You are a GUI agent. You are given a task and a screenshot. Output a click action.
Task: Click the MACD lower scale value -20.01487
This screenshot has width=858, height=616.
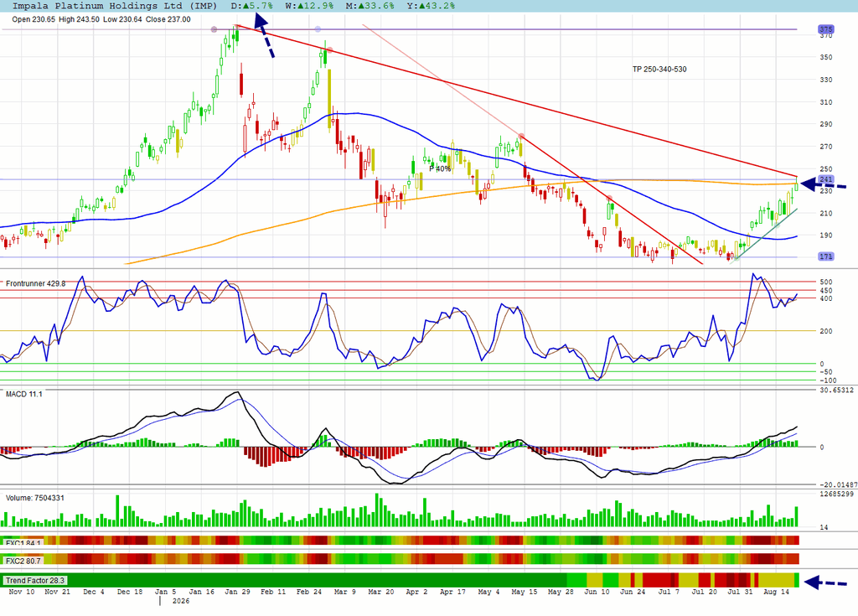[837, 484]
